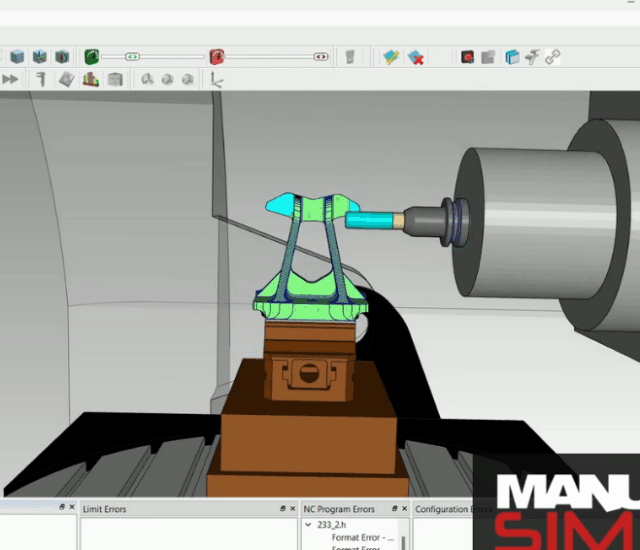
Task: Click the colorful bar chart icon
Action: click(90, 79)
